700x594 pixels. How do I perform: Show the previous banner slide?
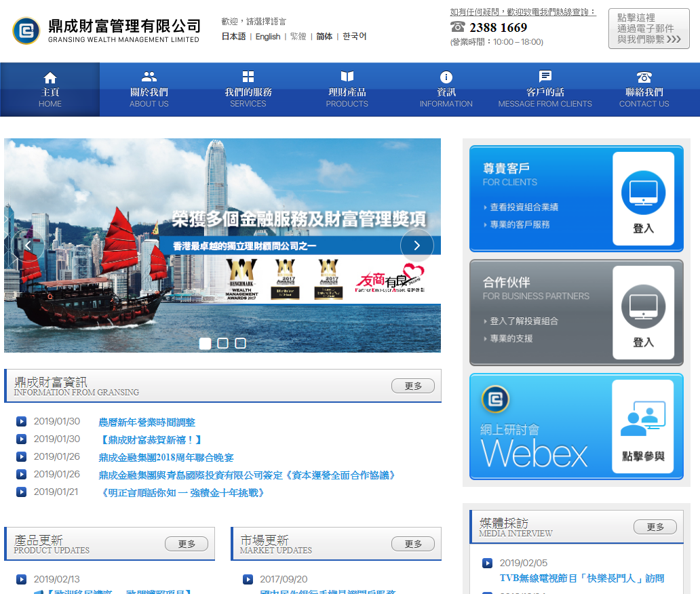[28, 245]
